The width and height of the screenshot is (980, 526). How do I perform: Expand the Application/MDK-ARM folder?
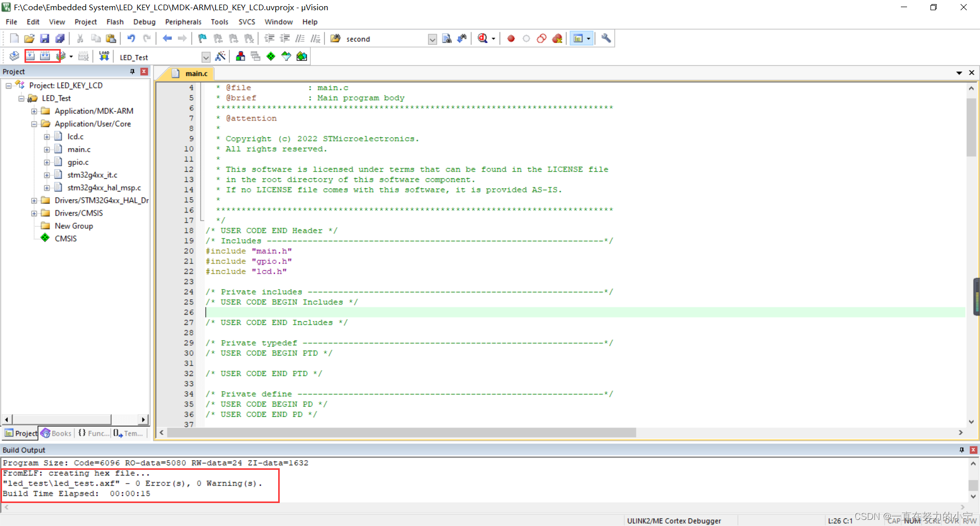[34, 111]
